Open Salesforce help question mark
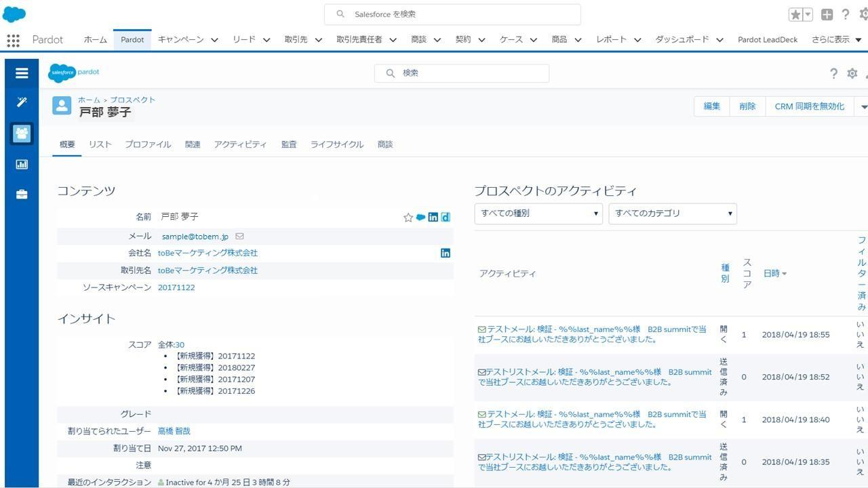This screenshot has height=488, width=868. pos(846,14)
